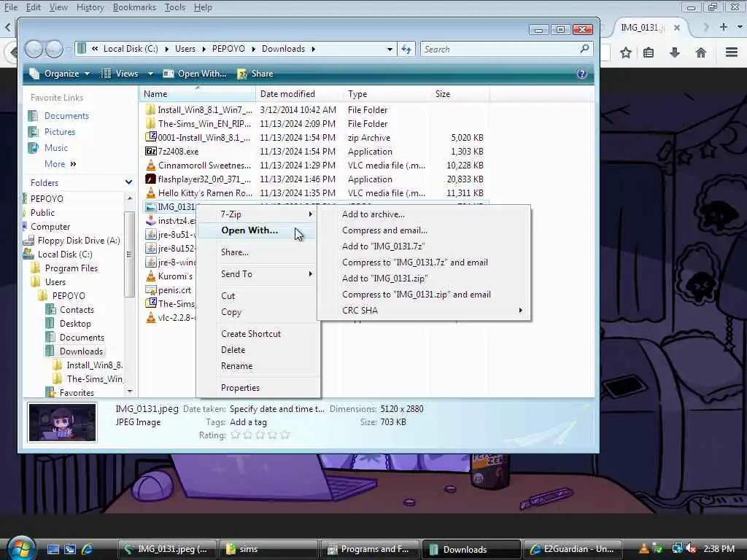Click the penis.crt certificate icon

(x=150, y=290)
